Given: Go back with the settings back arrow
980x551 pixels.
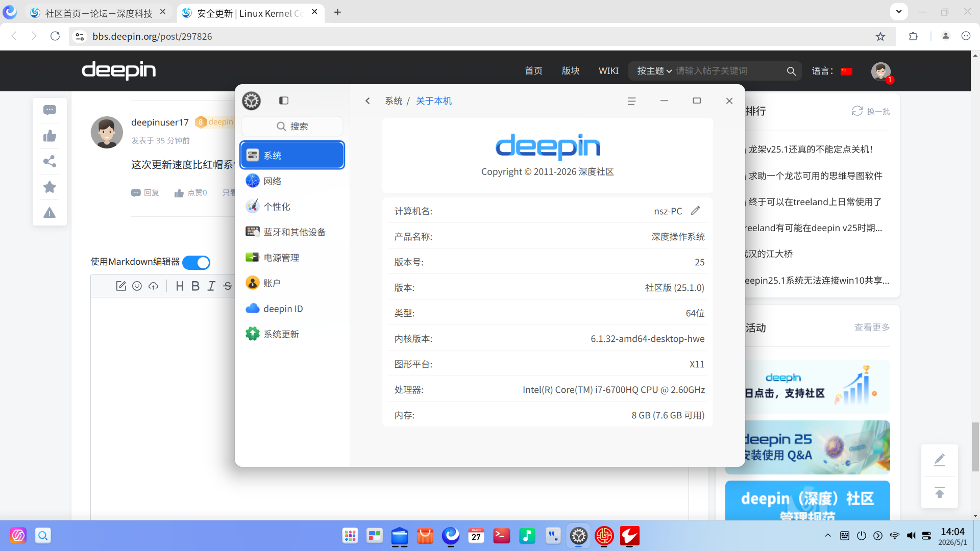Looking at the screenshot, I should click(x=367, y=101).
